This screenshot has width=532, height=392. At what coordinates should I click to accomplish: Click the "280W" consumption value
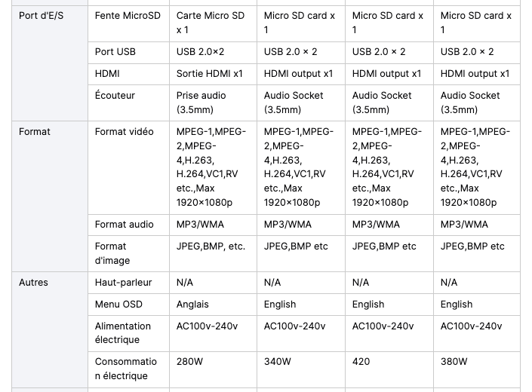pos(189,362)
